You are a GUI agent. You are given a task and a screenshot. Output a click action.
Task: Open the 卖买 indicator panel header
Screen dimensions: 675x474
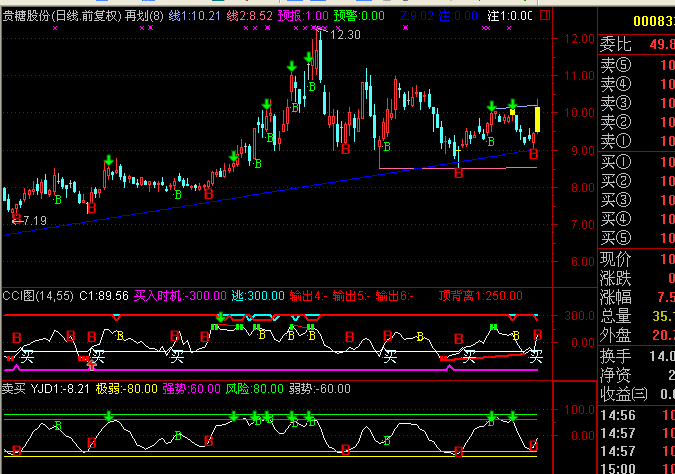(14, 389)
